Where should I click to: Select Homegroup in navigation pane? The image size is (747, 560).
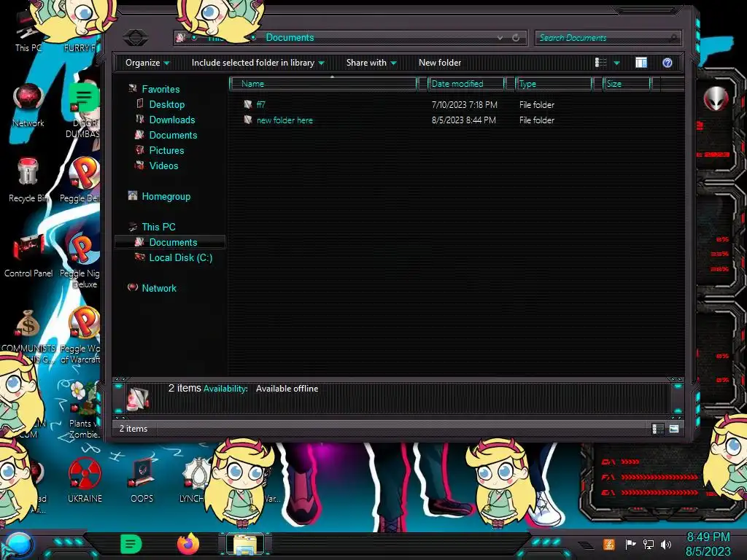click(x=166, y=196)
